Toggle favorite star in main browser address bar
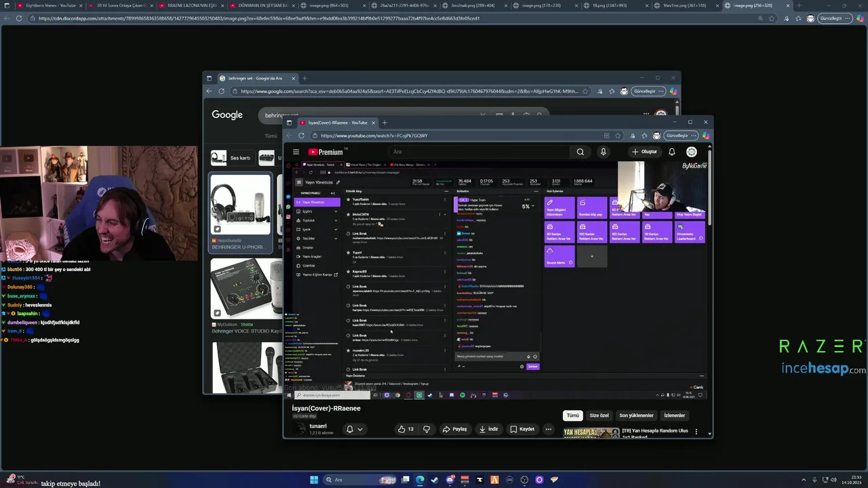 click(x=772, y=18)
